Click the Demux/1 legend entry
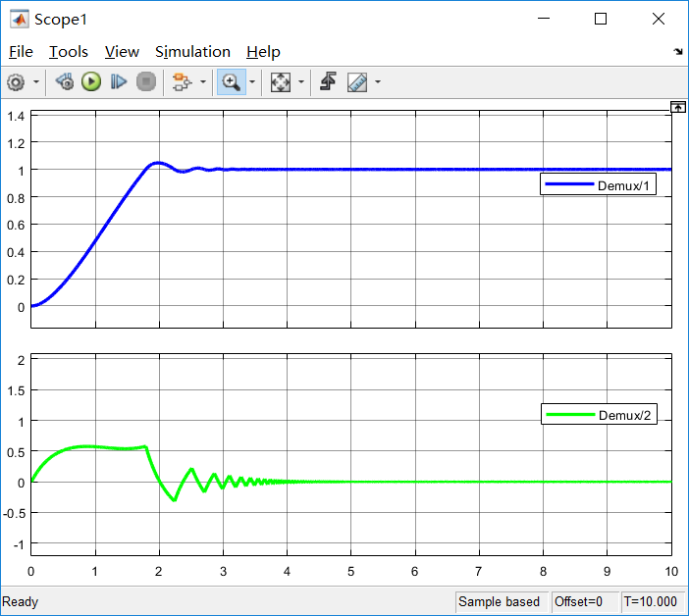This screenshot has width=689, height=616. (x=598, y=184)
